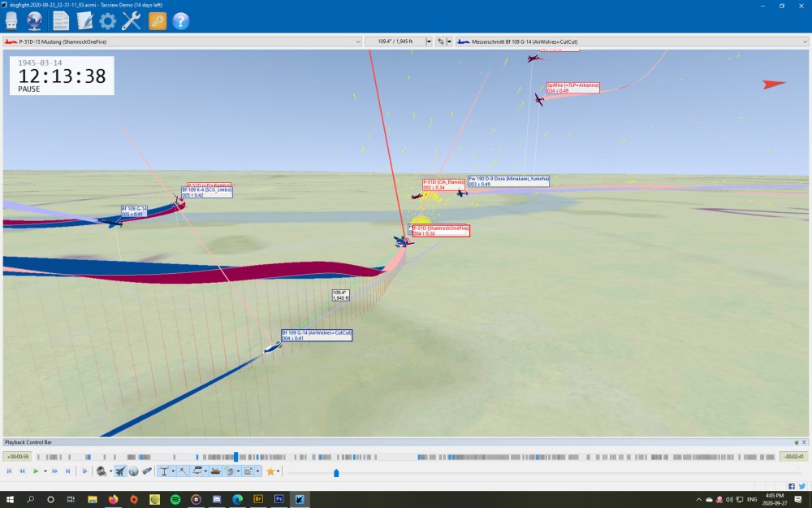Expand the Messerschmitt Bf 109 G-14 target dropdown
Screen dimensions: 812x508
point(804,41)
